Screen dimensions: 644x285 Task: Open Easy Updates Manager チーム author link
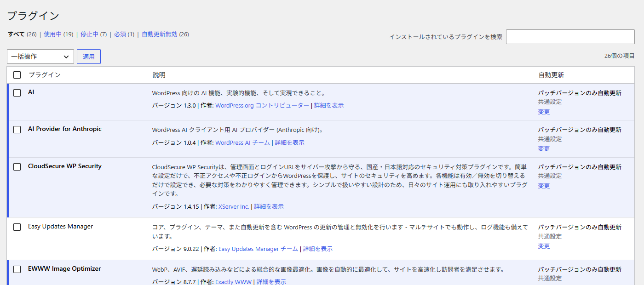[x=258, y=249]
